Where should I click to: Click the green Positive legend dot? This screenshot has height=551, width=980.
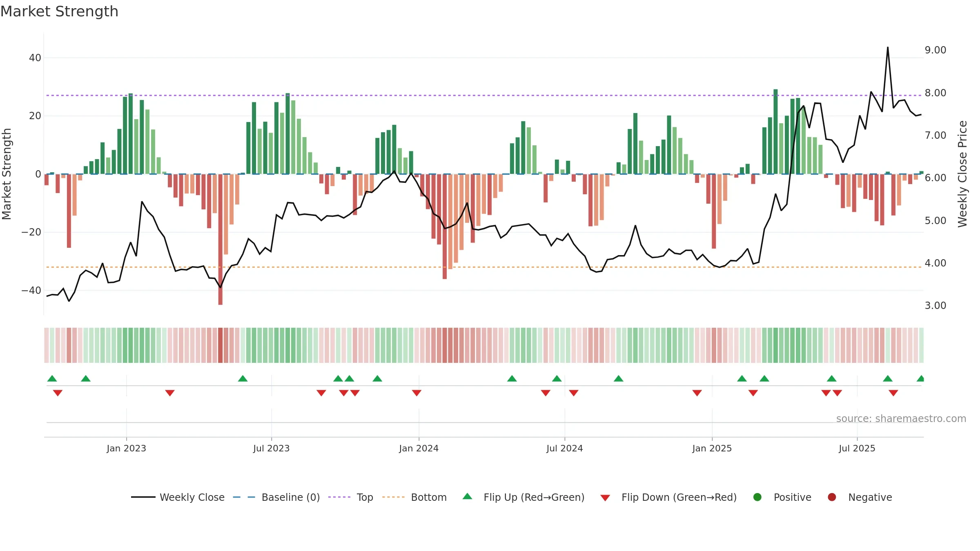click(x=757, y=497)
